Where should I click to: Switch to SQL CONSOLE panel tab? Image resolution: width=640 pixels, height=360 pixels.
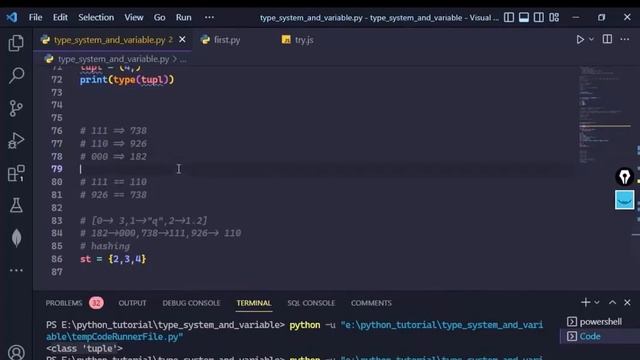click(311, 303)
